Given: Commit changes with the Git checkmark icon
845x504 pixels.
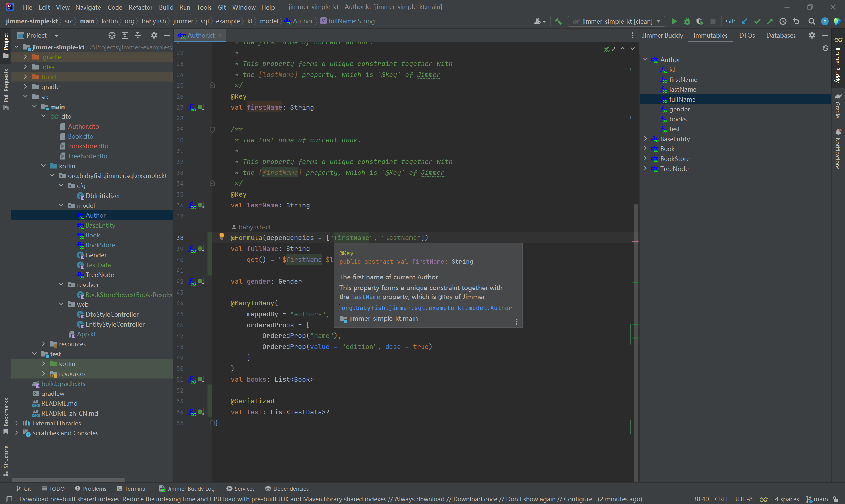Looking at the screenshot, I should coord(757,21).
